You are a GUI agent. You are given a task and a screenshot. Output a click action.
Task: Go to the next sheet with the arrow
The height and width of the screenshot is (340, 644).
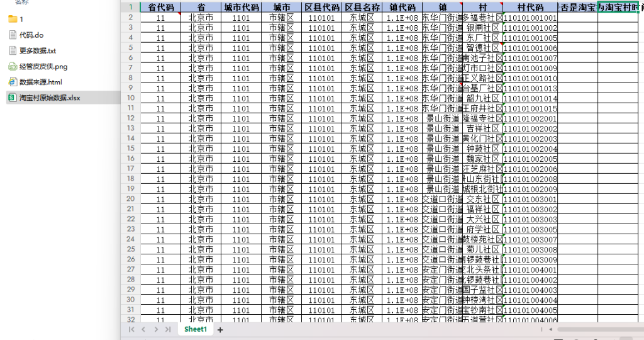[x=156, y=329]
